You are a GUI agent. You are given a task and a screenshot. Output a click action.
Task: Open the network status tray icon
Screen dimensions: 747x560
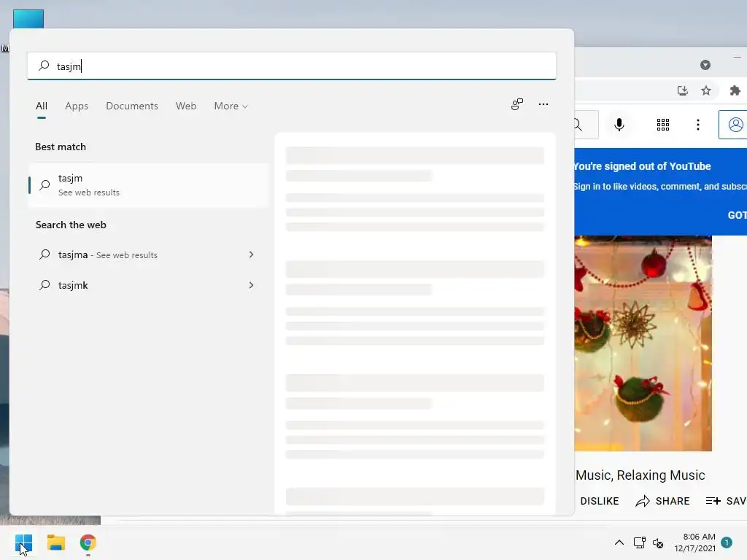(639, 542)
